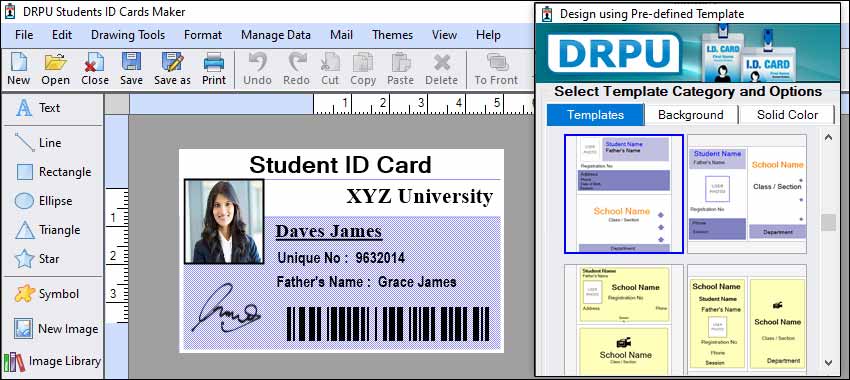The image size is (850, 380).
Task: Choose the Save as toolbar icon
Action: click(x=172, y=69)
